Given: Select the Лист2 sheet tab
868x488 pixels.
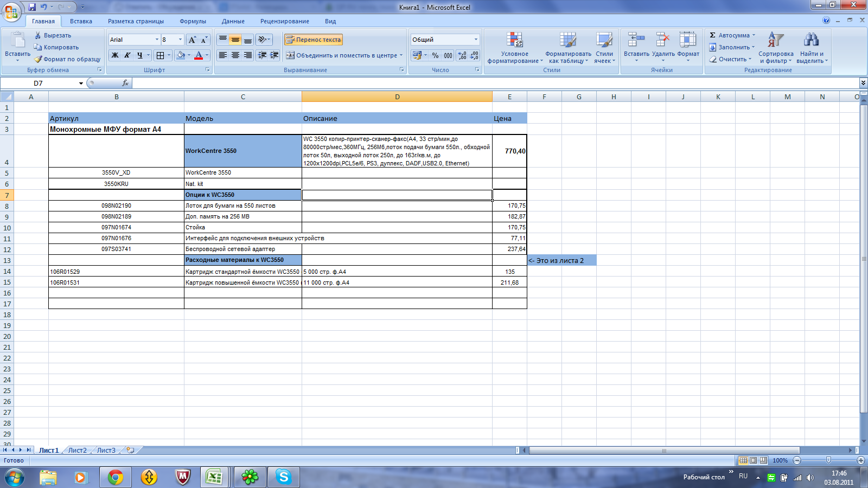Looking at the screenshot, I should coord(77,450).
